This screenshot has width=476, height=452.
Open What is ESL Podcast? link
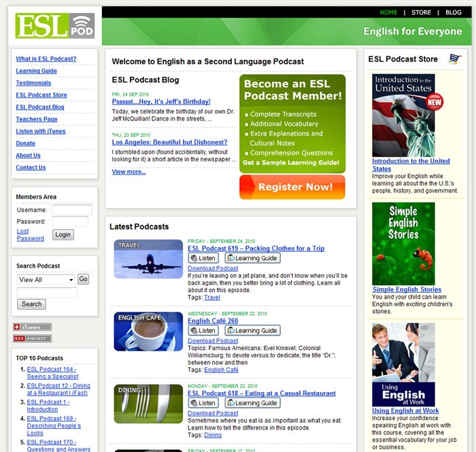(x=46, y=59)
